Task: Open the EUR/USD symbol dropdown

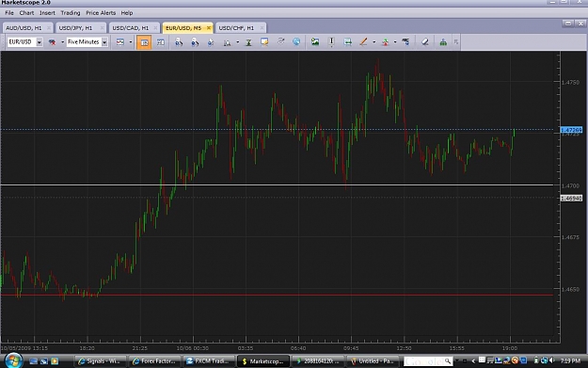Action: (x=39, y=42)
